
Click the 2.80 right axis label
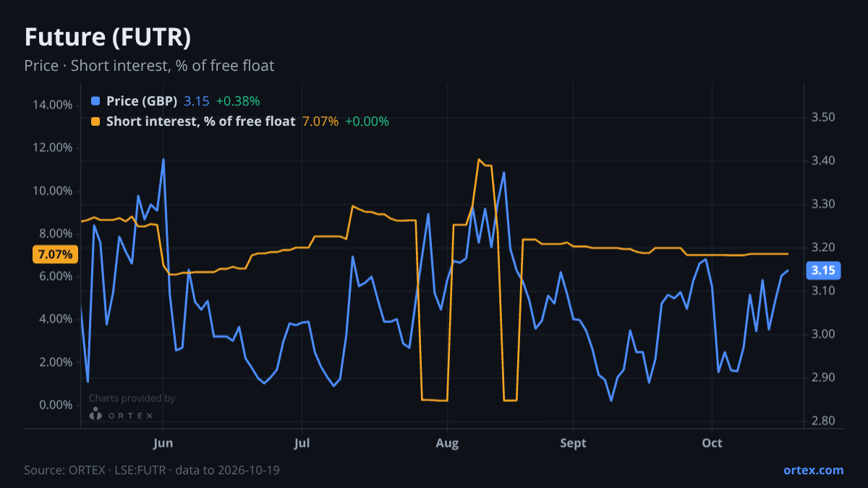pyautogui.click(x=824, y=421)
